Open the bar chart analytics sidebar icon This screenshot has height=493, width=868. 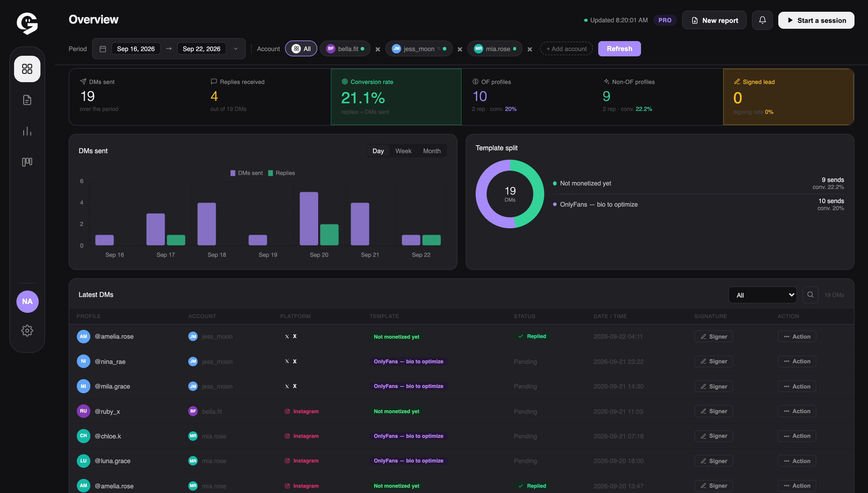tap(27, 131)
